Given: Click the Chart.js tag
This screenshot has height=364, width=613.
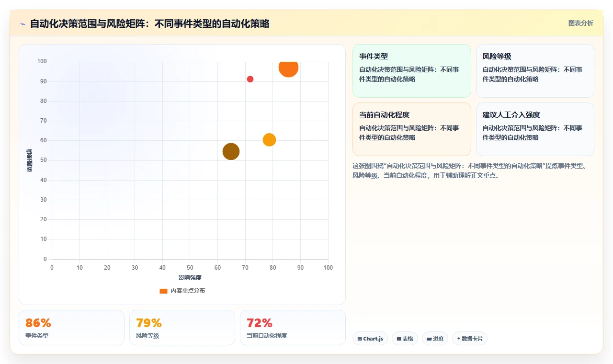Looking at the screenshot, I should point(370,339).
